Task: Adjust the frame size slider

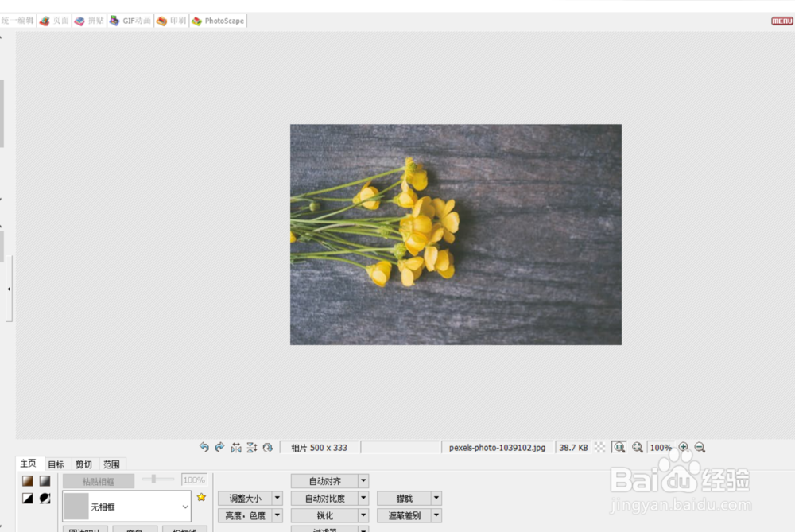Action: pos(157,479)
